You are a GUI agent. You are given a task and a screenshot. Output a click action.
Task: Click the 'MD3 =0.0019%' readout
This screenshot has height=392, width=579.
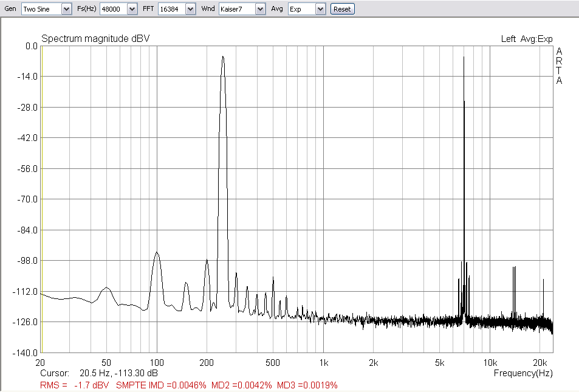(307, 385)
